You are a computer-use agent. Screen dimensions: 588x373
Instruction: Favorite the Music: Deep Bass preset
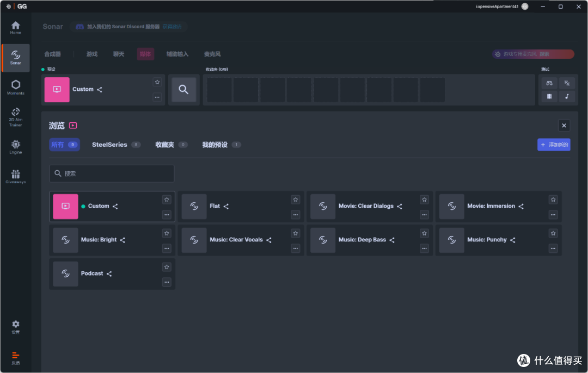[x=424, y=233]
